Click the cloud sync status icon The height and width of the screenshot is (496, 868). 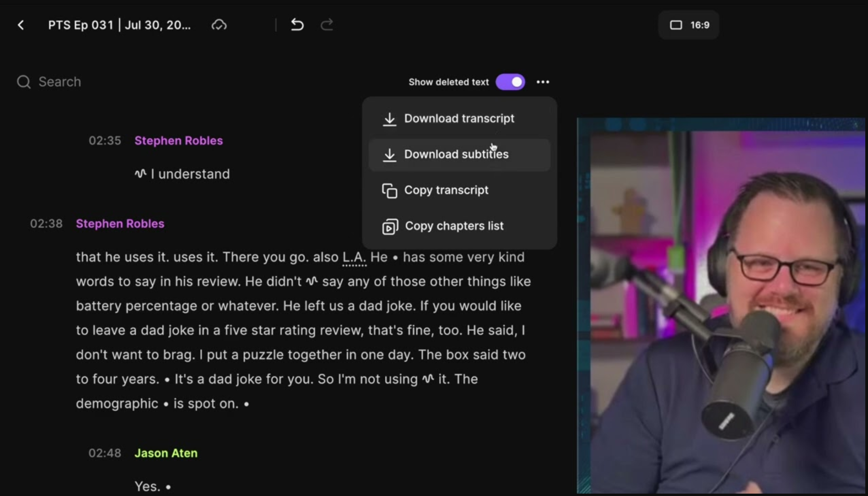(219, 25)
